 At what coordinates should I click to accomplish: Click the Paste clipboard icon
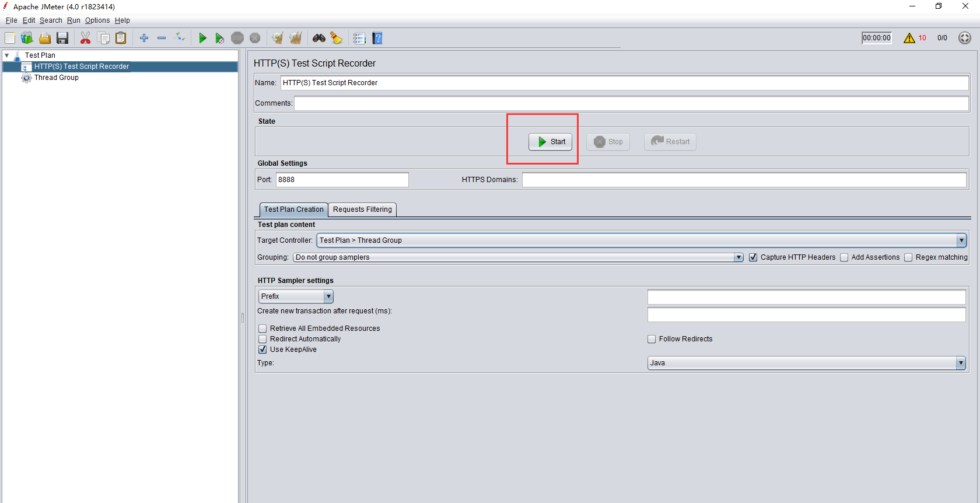(121, 38)
